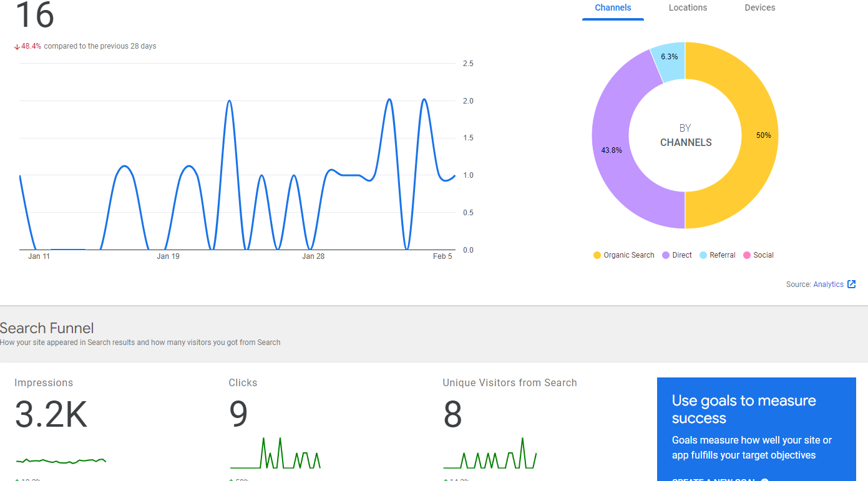
Task: Open the Devices tab
Action: coord(760,8)
